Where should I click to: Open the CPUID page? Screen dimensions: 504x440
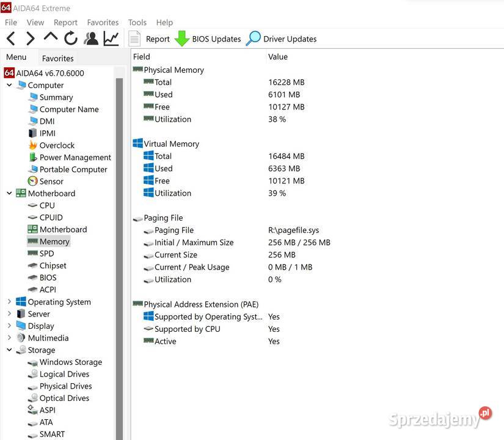[51, 218]
